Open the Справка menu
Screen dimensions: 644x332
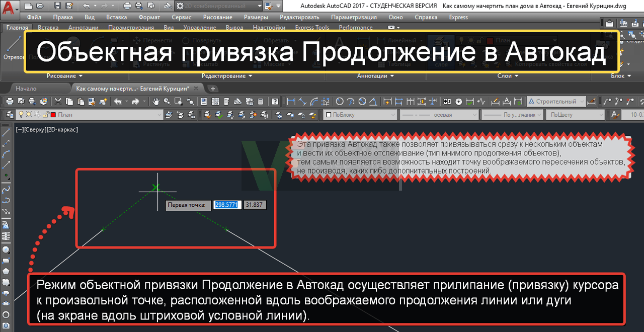[x=426, y=17]
